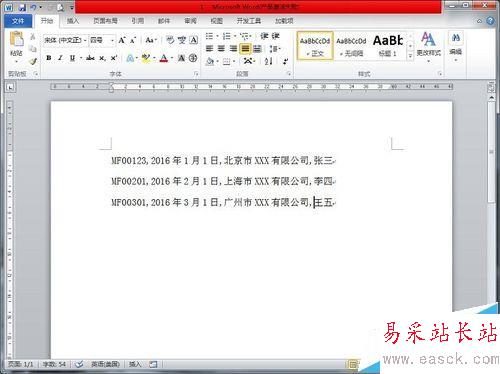Apply the 无间隔 No Spacing style
The width and height of the screenshot is (500, 374).
pos(351,46)
